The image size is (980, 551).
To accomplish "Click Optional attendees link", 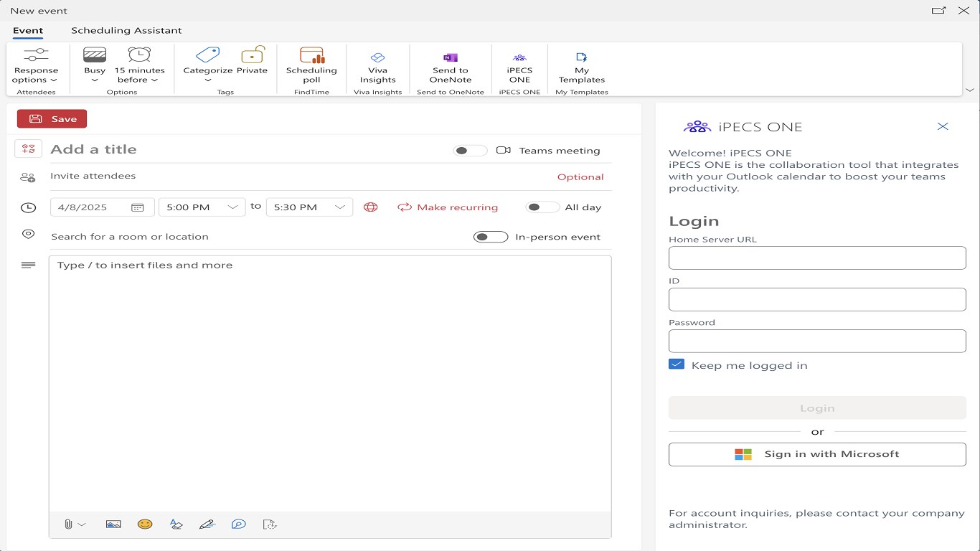I will [580, 177].
